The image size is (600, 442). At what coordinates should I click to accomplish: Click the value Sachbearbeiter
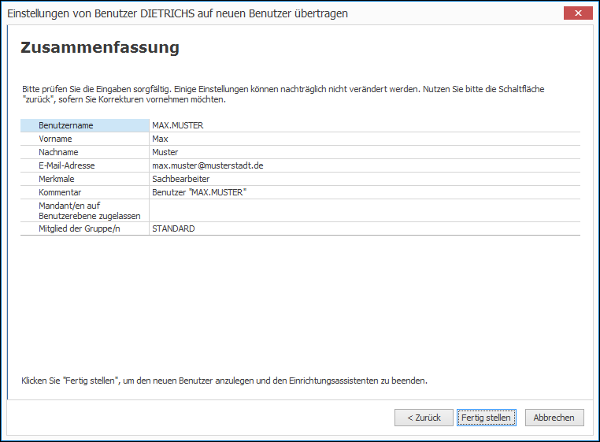[181, 179]
